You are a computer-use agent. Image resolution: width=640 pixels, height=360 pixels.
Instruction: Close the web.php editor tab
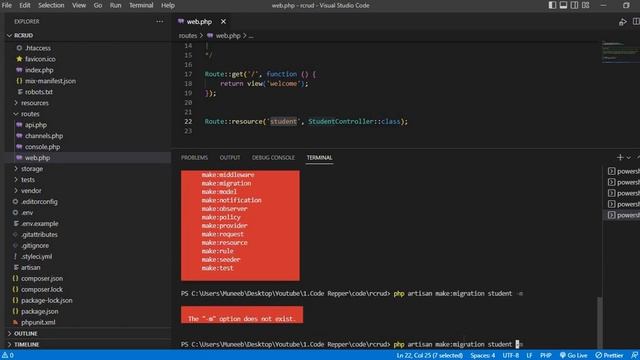[223, 22]
